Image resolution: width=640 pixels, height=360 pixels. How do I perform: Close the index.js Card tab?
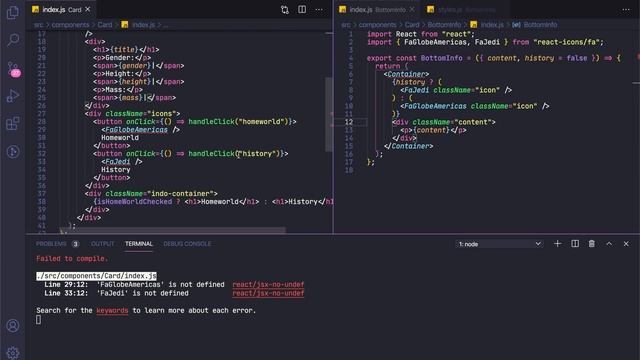(88, 9)
